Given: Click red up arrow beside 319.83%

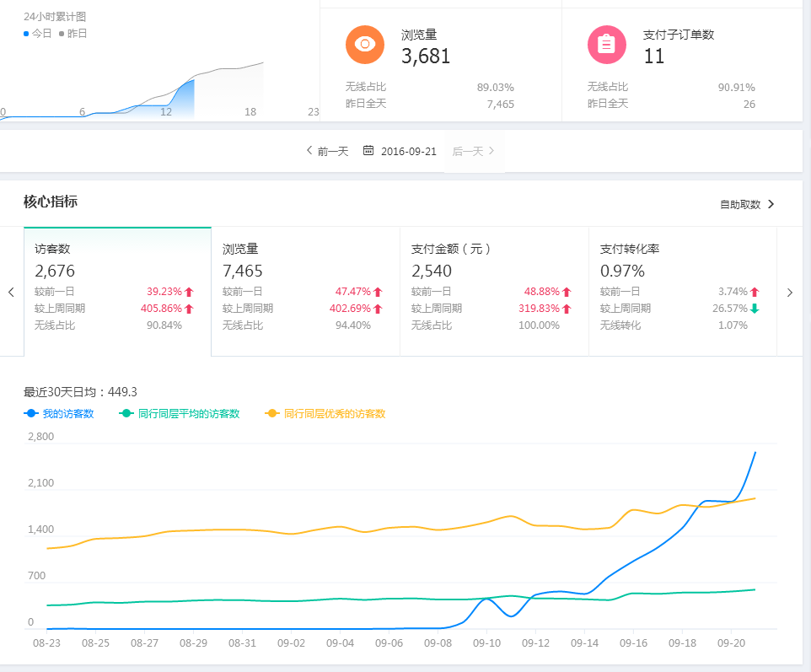Looking at the screenshot, I should click(x=567, y=309).
